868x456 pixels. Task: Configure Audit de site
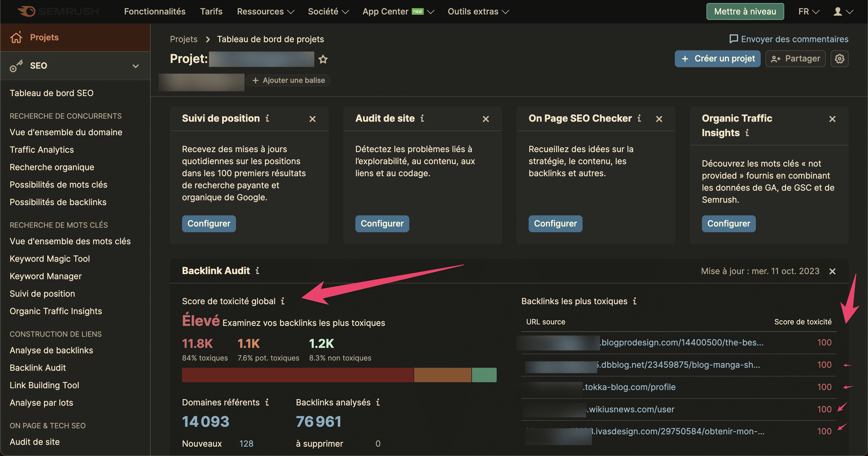[x=382, y=223]
